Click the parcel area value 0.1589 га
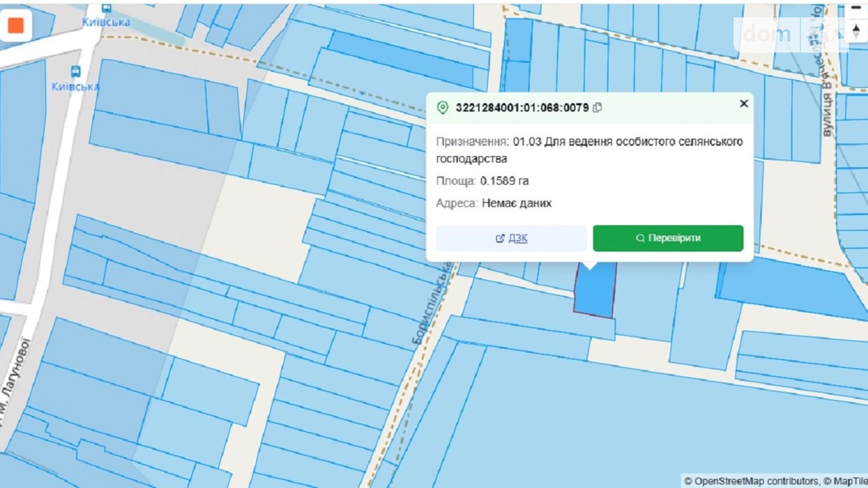868x488 pixels. 504,181
